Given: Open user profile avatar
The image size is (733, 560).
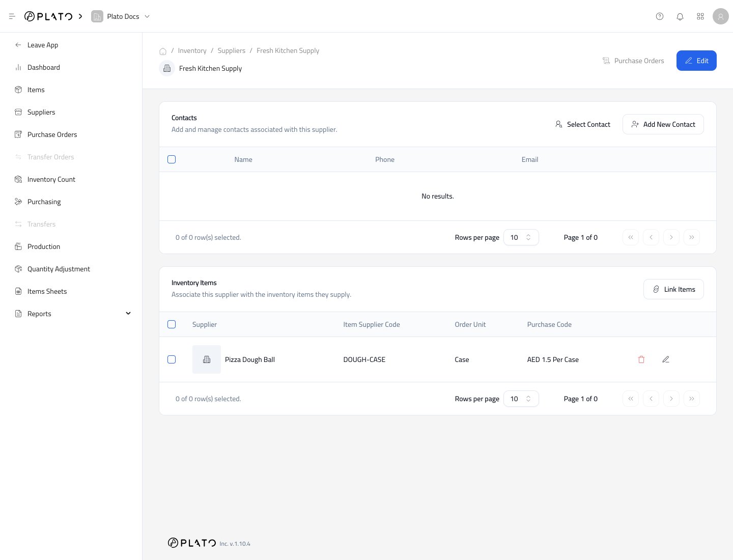Looking at the screenshot, I should pyautogui.click(x=721, y=16).
